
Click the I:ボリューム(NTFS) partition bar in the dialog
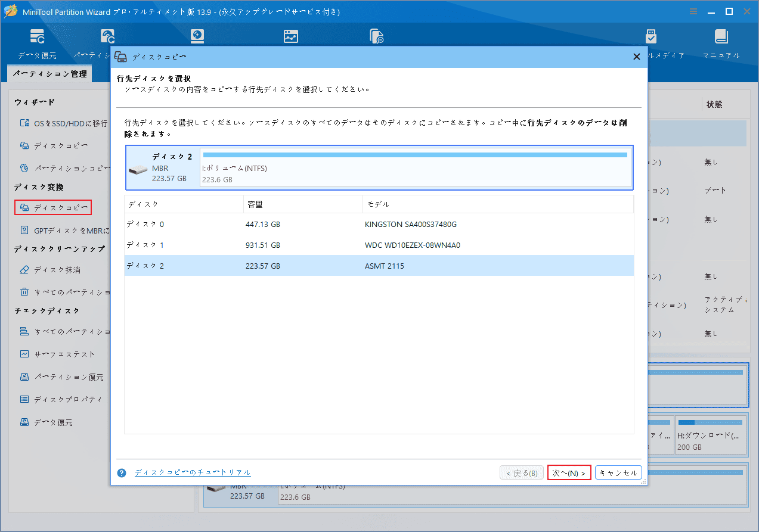coord(415,167)
